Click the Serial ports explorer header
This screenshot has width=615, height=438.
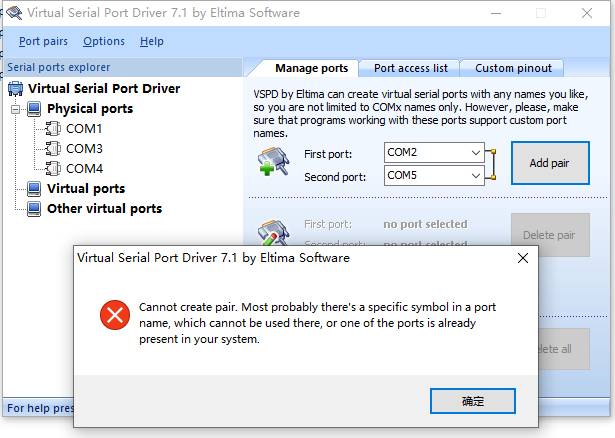pyautogui.click(x=123, y=67)
